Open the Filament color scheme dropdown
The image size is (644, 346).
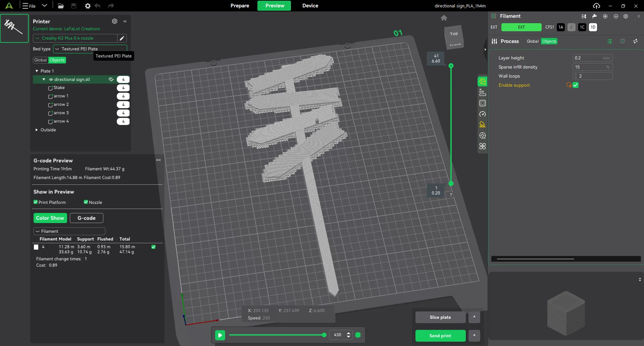click(x=69, y=231)
